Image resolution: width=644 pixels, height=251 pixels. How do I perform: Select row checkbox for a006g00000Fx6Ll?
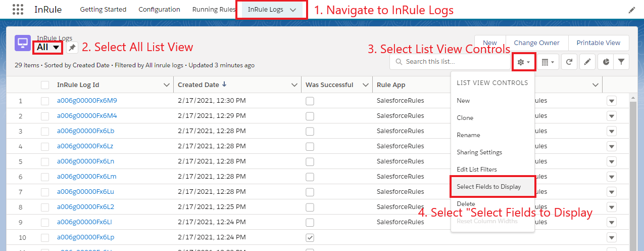[45, 222]
